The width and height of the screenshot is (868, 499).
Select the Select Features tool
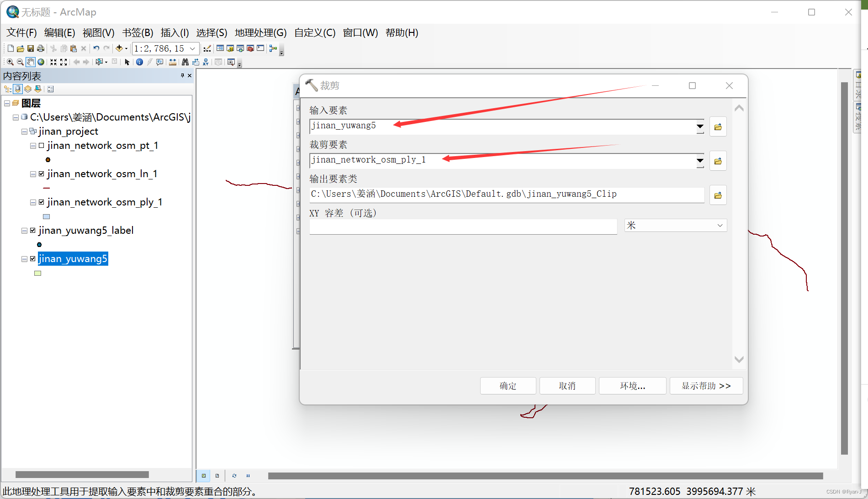tap(99, 62)
